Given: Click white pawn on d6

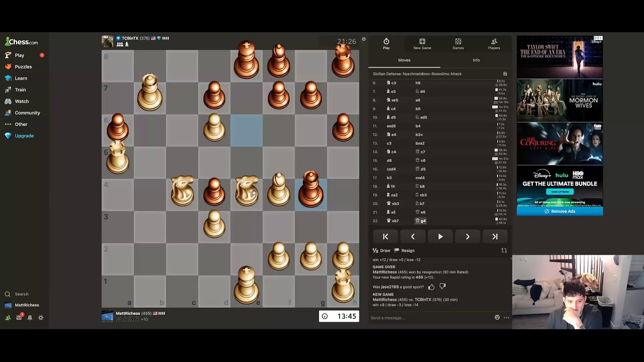Looking at the screenshot, I should coord(214,127).
